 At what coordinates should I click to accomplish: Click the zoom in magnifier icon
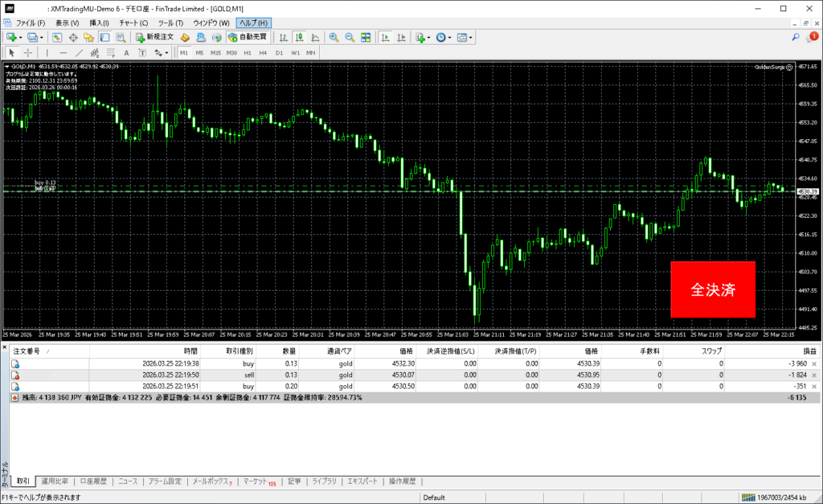click(x=334, y=37)
